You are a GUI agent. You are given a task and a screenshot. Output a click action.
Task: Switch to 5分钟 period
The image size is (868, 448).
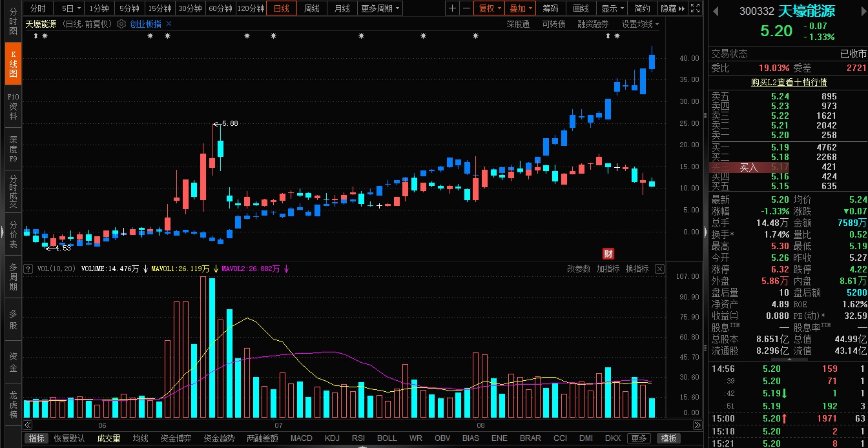coord(129,8)
